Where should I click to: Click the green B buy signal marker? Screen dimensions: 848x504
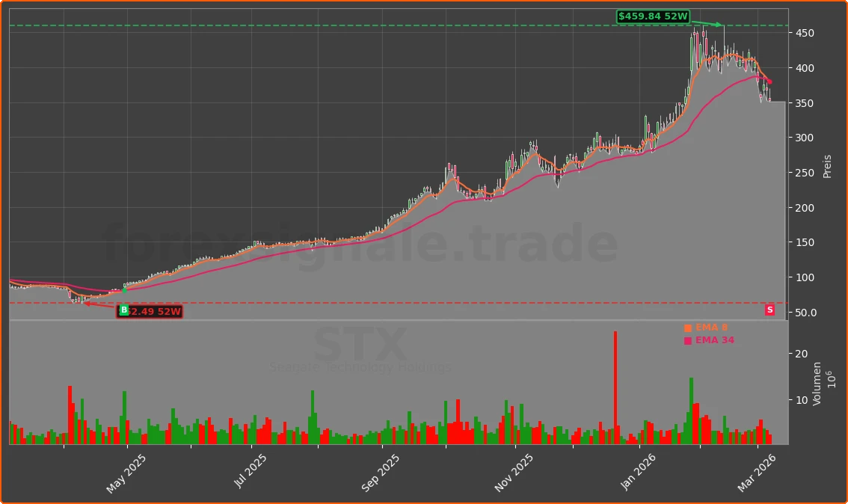(124, 310)
